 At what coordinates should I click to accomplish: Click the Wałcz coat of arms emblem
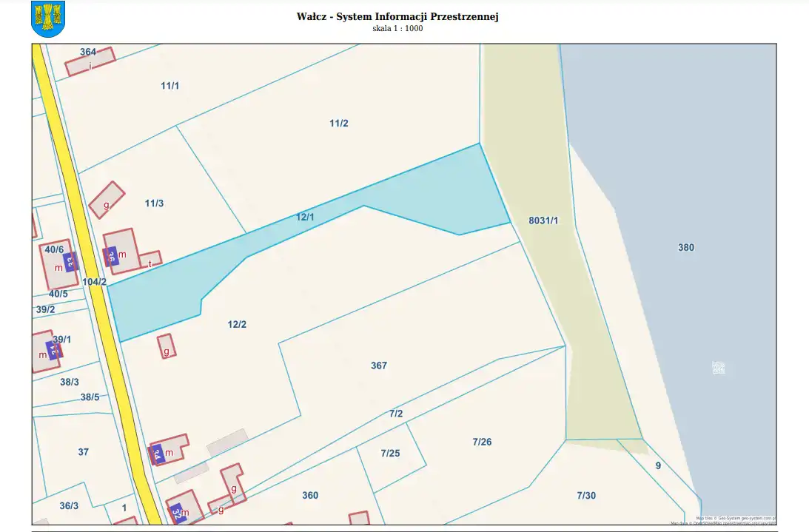point(48,19)
